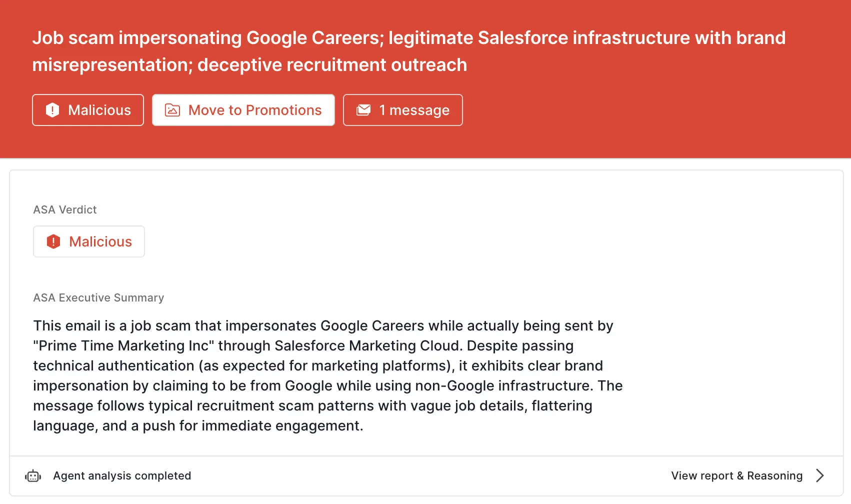Click the Malicious badge under ASA Verdict
The height and width of the screenshot is (504, 851).
point(89,241)
